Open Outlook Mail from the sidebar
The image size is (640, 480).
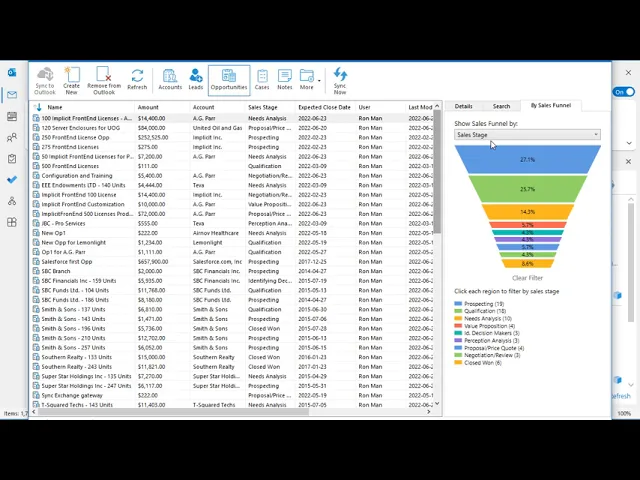[12, 95]
